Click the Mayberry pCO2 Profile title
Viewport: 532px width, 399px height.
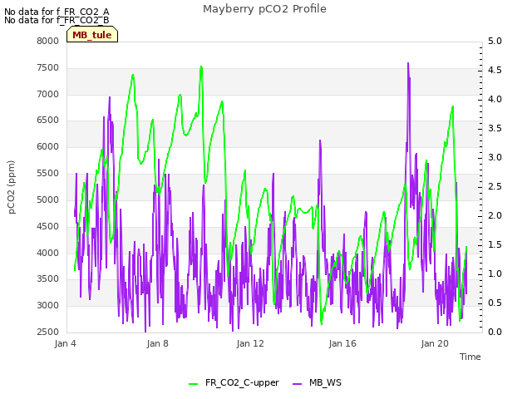pos(264,9)
